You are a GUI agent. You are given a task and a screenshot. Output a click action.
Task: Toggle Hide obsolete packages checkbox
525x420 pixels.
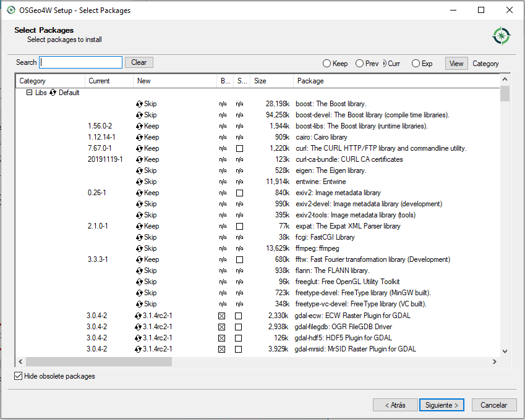pyautogui.click(x=19, y=376)
